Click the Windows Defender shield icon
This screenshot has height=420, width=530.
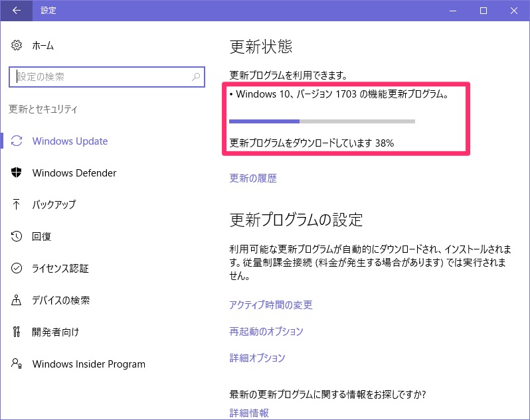pyautogui.click(x=16, y=173)
